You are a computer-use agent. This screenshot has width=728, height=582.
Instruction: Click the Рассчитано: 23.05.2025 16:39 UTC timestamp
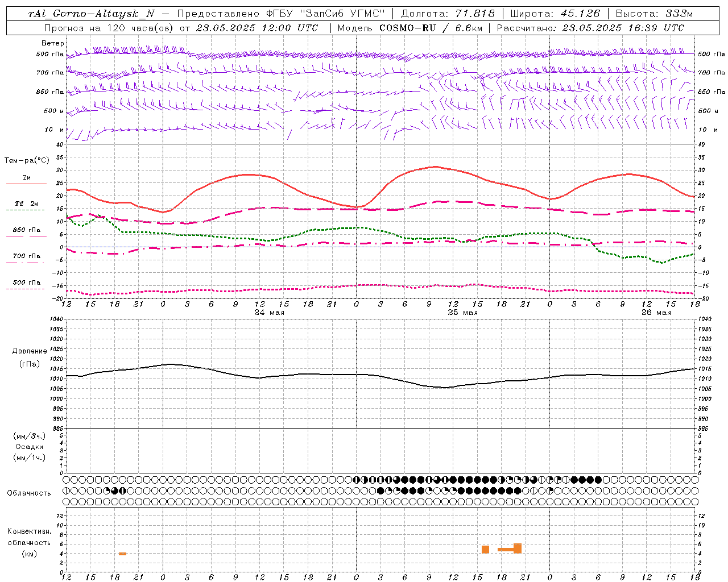tap(590, 28)
